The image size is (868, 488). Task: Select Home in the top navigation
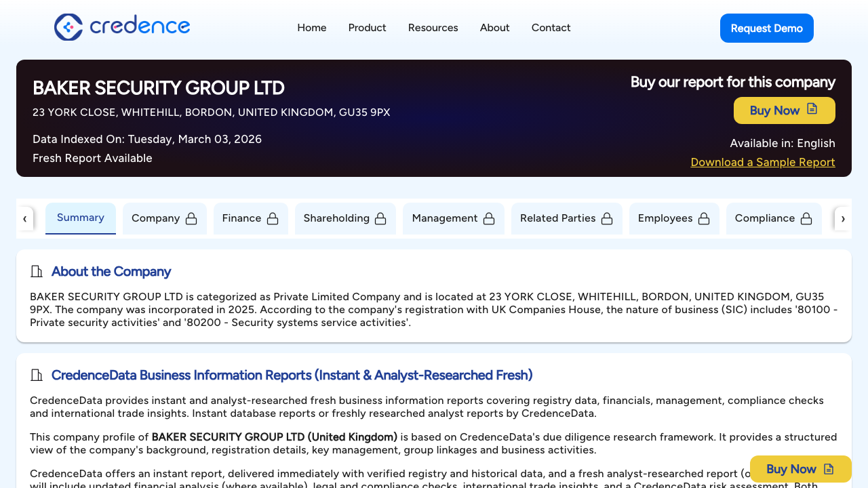311,28
